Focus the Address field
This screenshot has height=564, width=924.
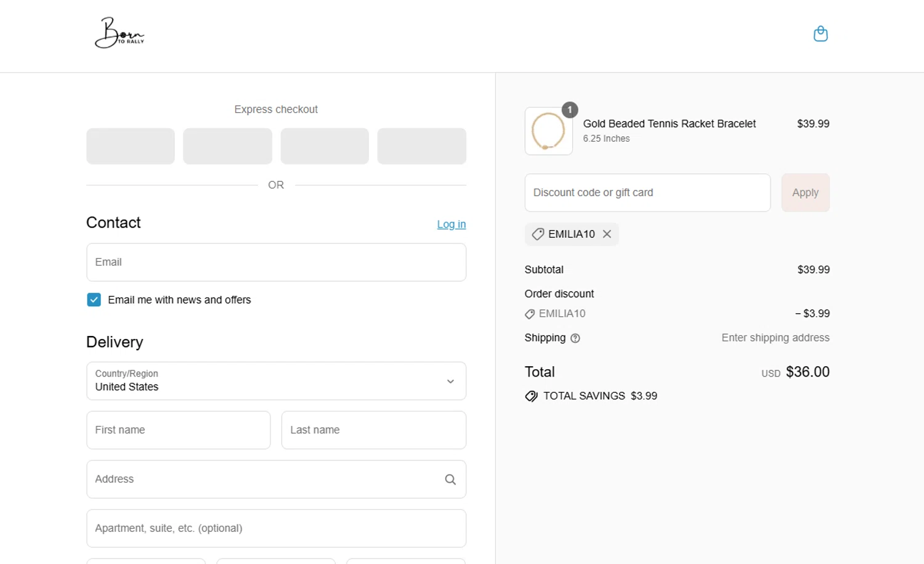pyautogui.click(x=276, y=480)
